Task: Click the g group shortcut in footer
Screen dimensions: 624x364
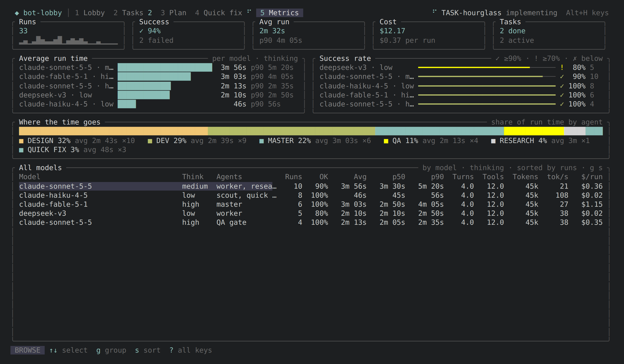Action: click(x=111, y=350)
